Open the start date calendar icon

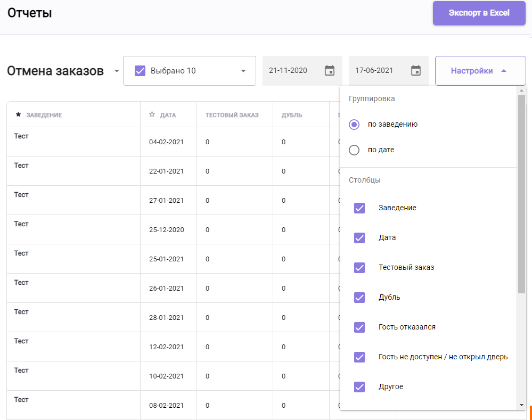(x=330, y=71)
